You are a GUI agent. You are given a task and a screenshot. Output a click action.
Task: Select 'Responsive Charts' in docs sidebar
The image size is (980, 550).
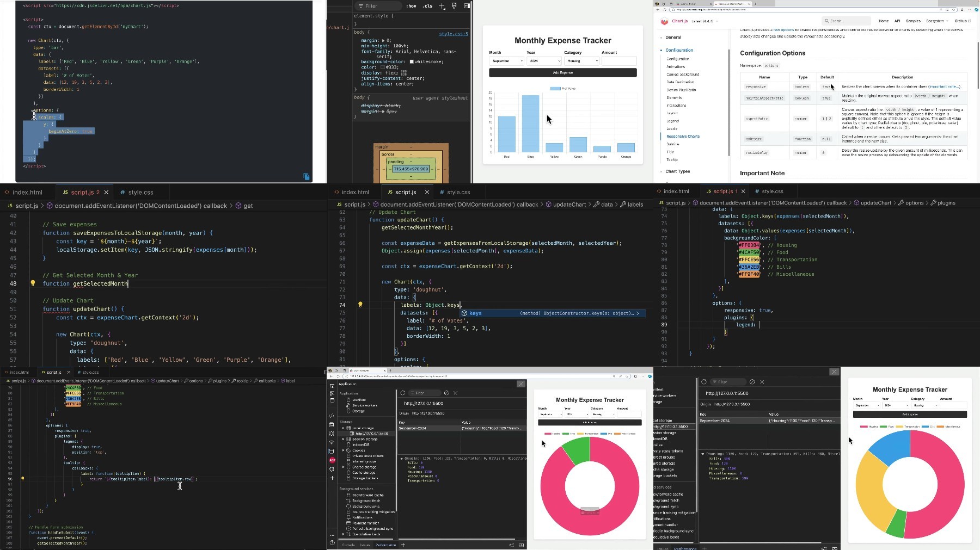pyautogui.click(x=683, y=137)
